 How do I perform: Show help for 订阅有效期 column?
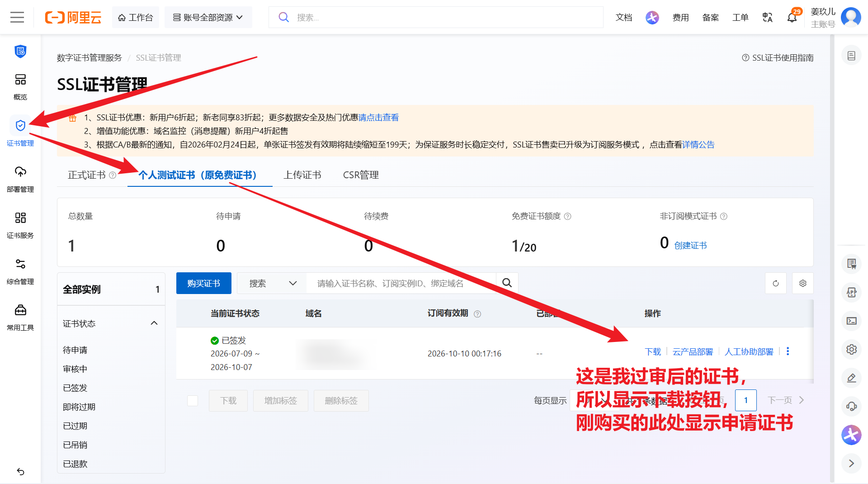pyautogui.click(x=477, y=314)
